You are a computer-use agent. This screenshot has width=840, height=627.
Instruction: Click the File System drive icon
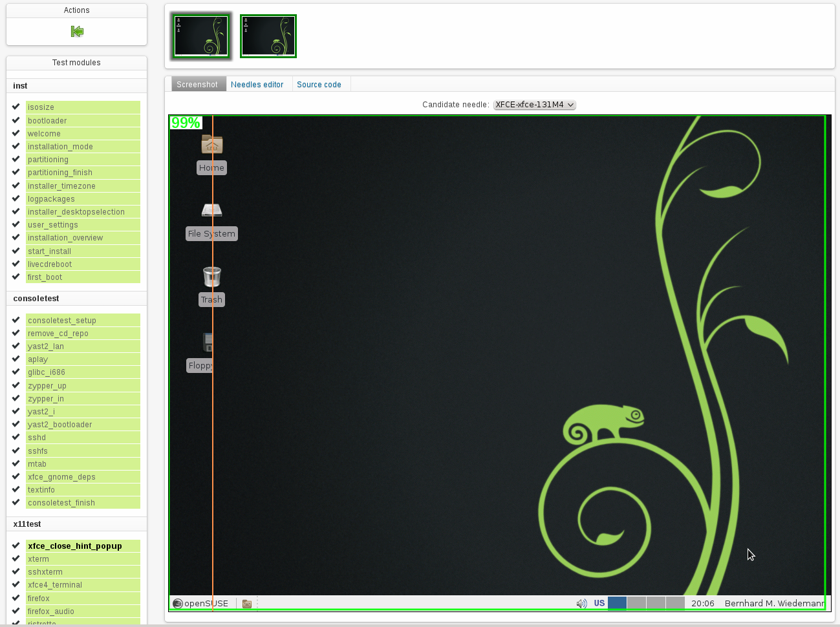pos(212,210)
